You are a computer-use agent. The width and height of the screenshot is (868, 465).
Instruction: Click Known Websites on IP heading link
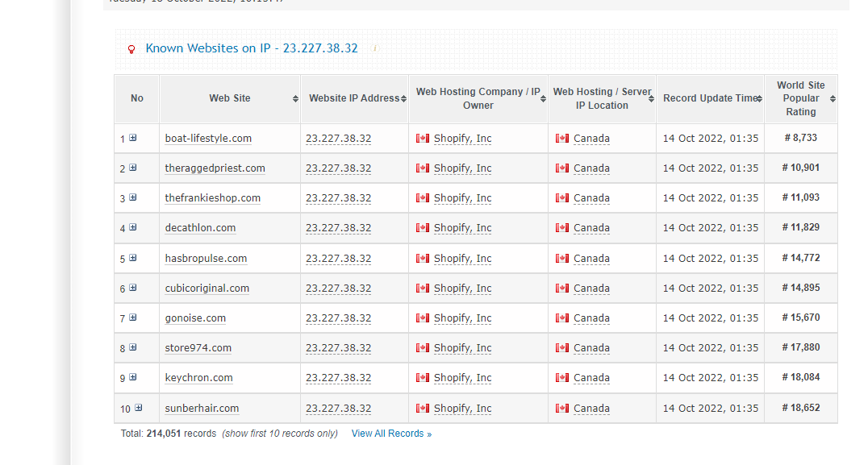[251, 48]
